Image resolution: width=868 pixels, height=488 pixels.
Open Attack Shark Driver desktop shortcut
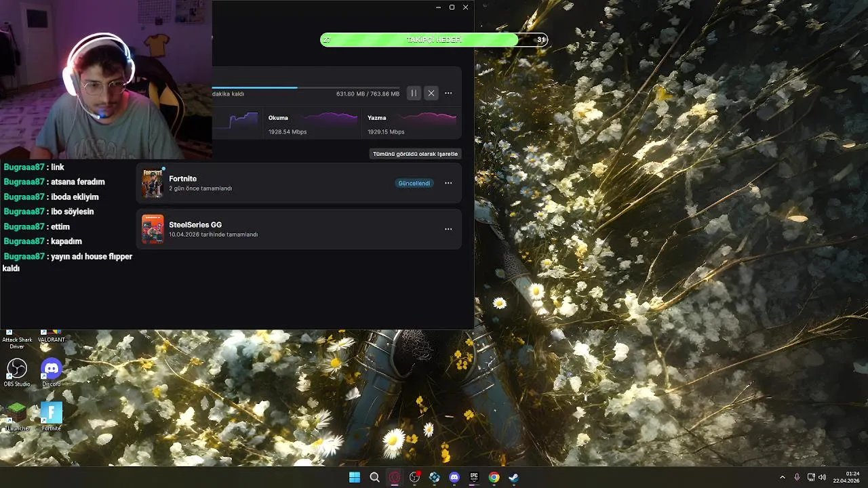coord(17,339)
